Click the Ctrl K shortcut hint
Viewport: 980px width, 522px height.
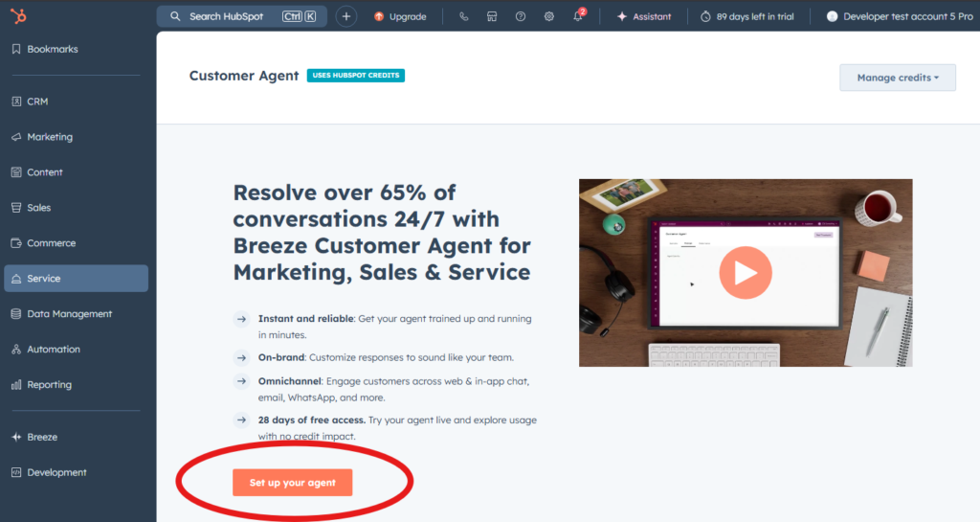tap(299, 16)
